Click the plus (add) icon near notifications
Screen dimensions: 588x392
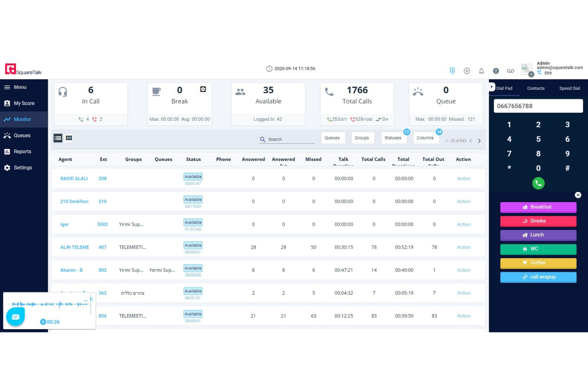point(467,70)
